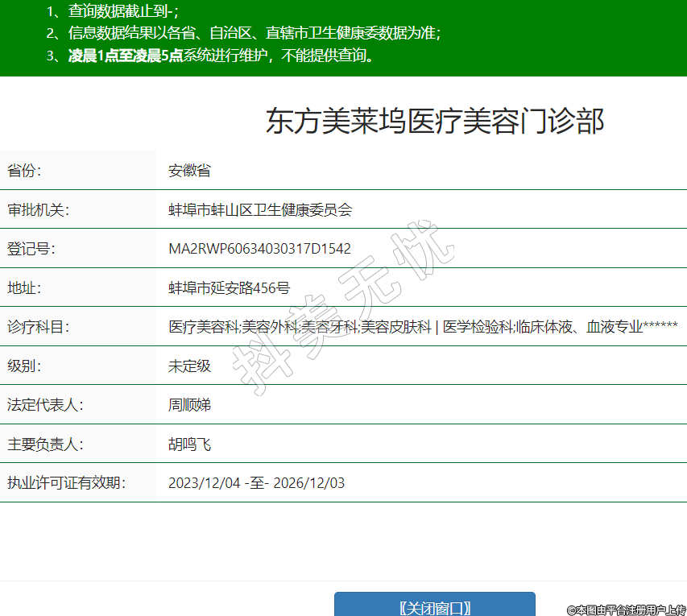Click the province value 安徽省
This screenshot has width=687, height=616.
189,171
